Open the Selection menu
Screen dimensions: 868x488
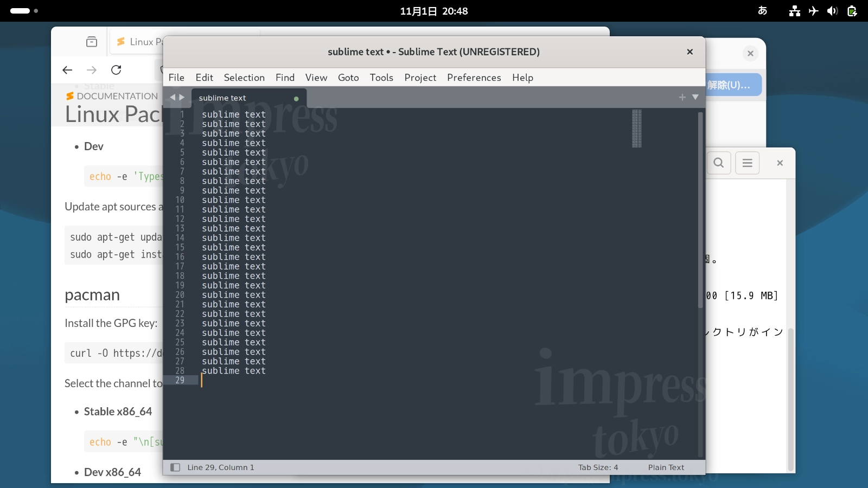coord(244,78)
